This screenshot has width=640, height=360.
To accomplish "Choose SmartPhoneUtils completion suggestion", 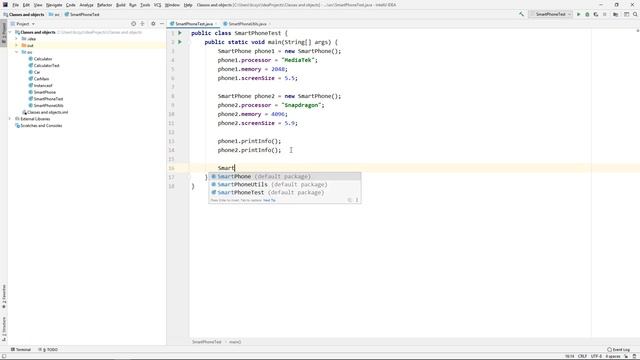I will [284, 184].
